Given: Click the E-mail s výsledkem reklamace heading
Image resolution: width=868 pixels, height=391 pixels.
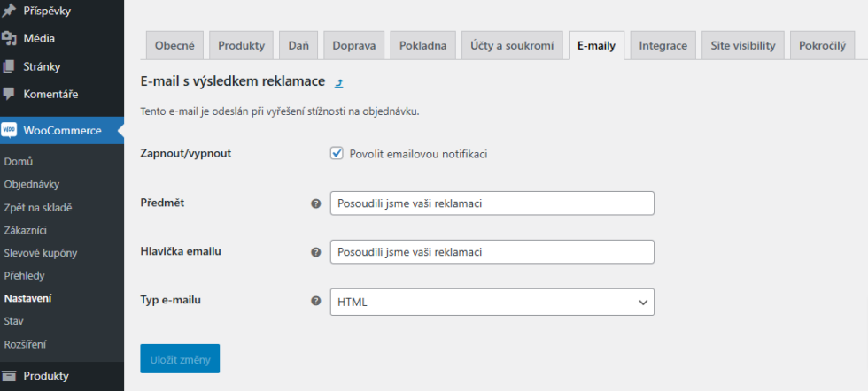Looking at the screenshot, I should [232, 82].
